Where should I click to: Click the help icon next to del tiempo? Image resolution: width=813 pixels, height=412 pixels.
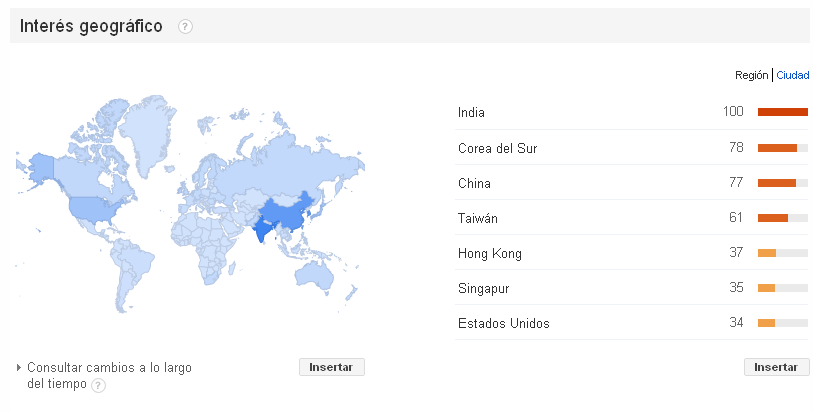click(x=99, y=385)
